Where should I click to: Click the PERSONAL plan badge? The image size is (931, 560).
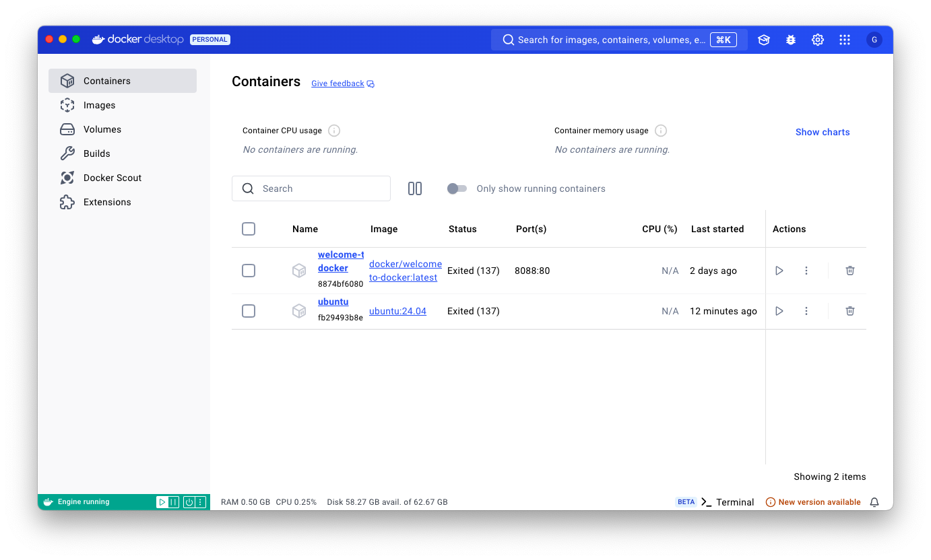210,40
